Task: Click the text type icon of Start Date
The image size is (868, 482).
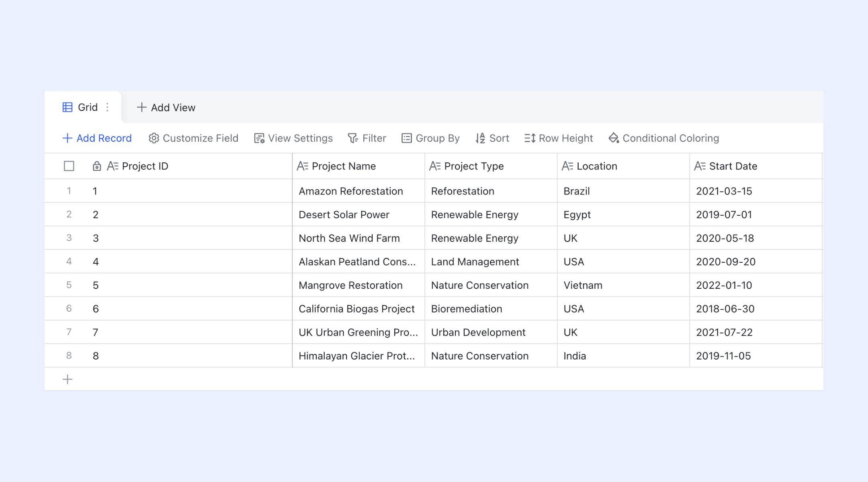Action: coord(700,166)
